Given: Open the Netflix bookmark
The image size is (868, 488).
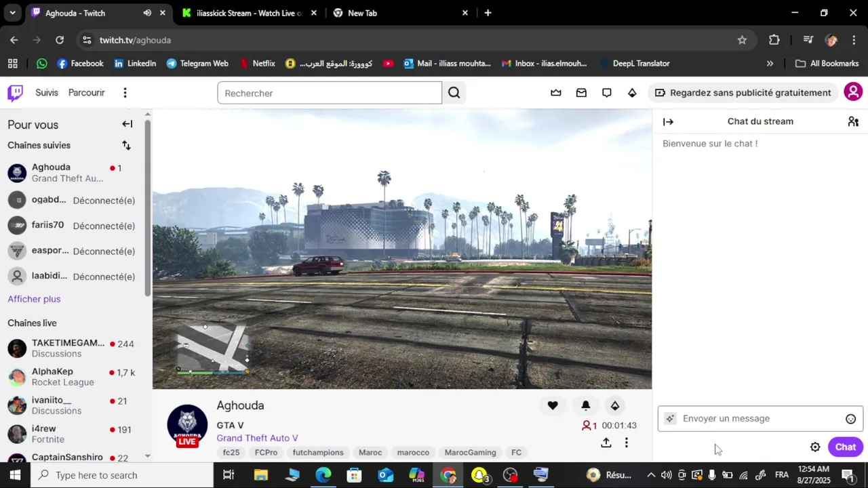Looking at the screenshot, I should 257,63.
